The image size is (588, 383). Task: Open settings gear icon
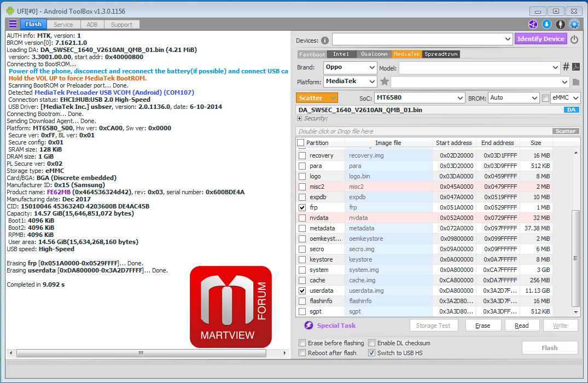pos(574,25)
